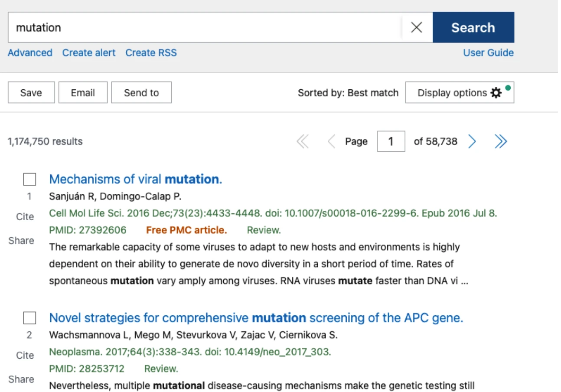Viewport: 561px width, 392px height.
Task: Open Novel strategies for comprehensive mutation screening article
Action: pyautogui.click(x=256, y=318)
